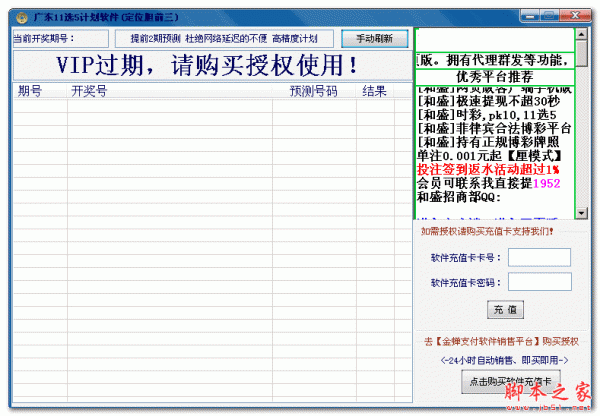Select the 结果 column header
This screenshot has height=416, width=600.
[x=374, y=91]
